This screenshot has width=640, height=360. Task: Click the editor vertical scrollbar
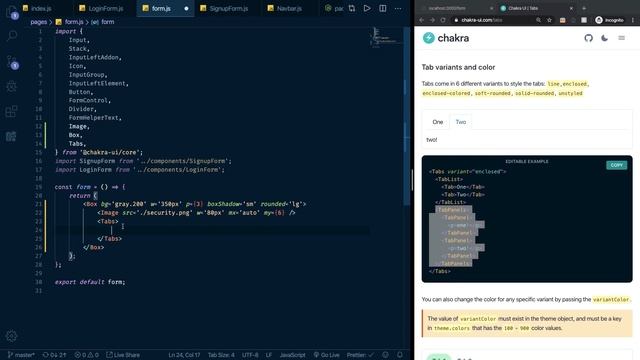pos(406,116)
